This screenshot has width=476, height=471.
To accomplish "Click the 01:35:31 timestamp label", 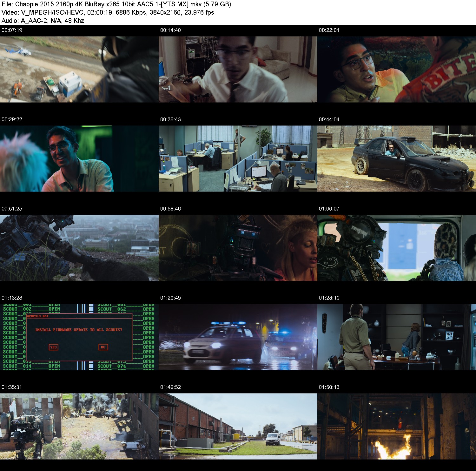I will 12,387.
